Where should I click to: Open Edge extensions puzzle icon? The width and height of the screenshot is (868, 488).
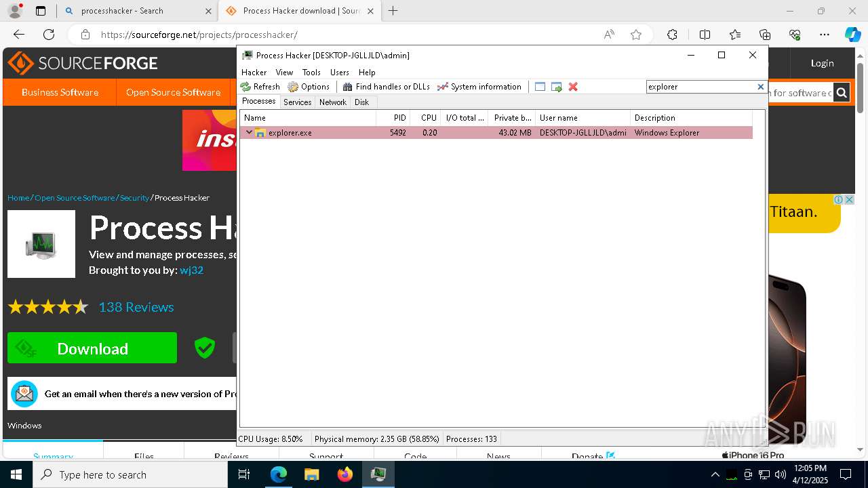click(672, 35)
